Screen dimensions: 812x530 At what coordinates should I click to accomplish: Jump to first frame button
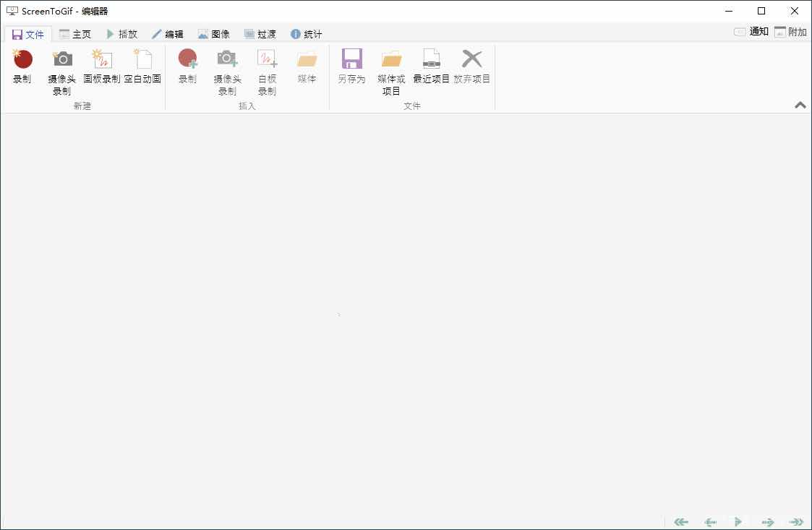click(681, 522)
